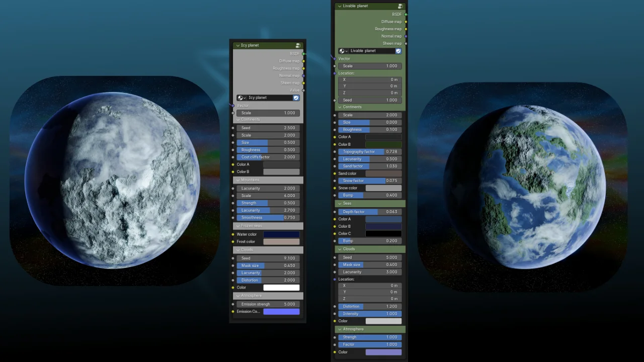Click the Seed input field on Icy planet
This screenshot has height=362, width=644.
point(268,128)
